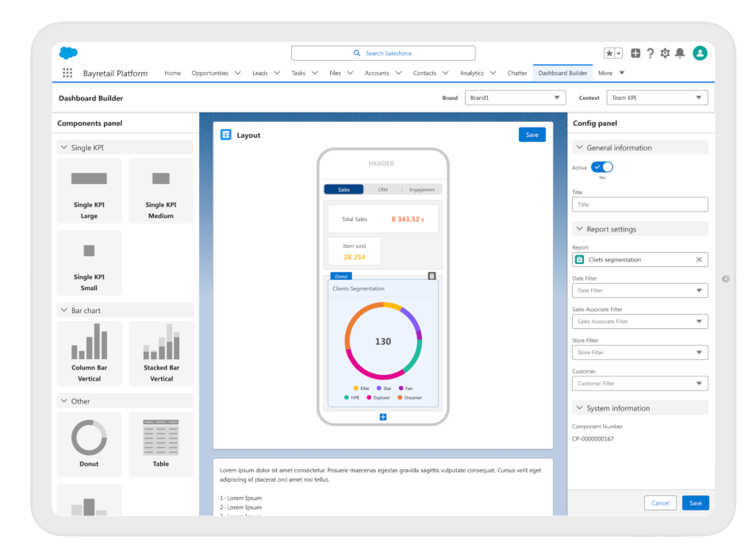Open the App Launcher grid icon
Viewport: 756px width, 558px height.
pyautogui.click(x=67, y=73)
